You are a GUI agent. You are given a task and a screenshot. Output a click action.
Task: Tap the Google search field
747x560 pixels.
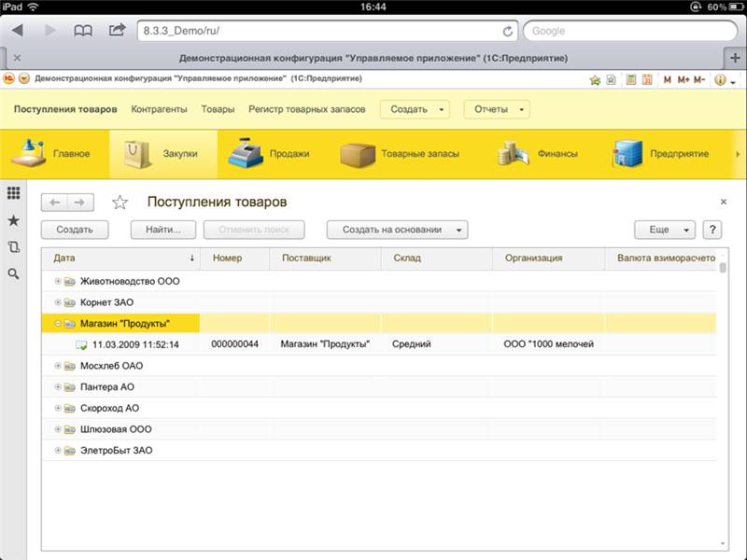[x=630, y=31]
